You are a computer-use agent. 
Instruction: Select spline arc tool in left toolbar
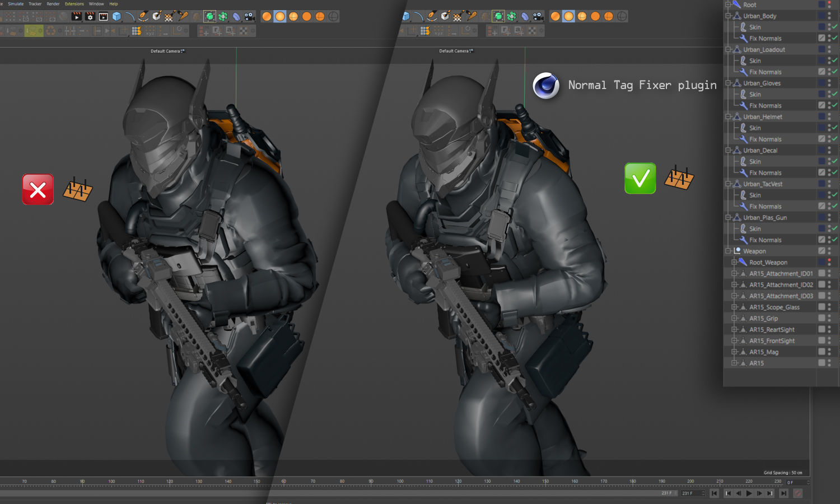129,17
